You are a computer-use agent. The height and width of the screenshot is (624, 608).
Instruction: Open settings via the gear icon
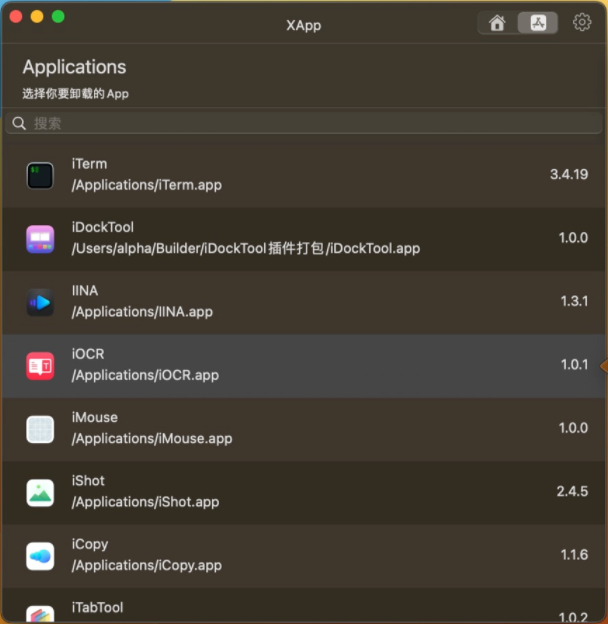(582, 22)
